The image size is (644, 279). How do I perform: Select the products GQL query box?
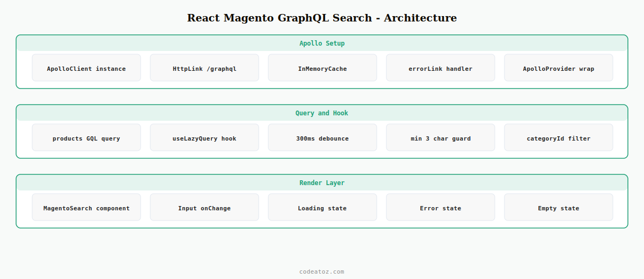[86, 137]
